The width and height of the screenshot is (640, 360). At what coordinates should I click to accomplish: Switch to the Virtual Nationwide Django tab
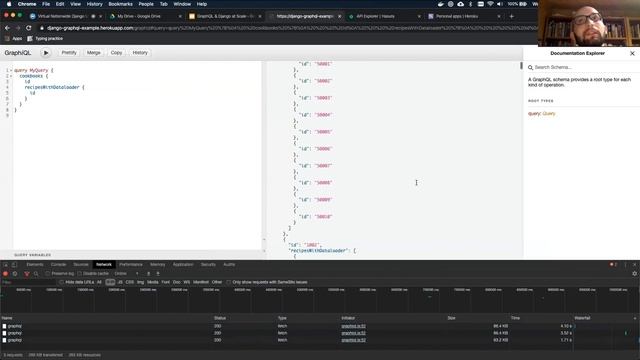[61, 16]
